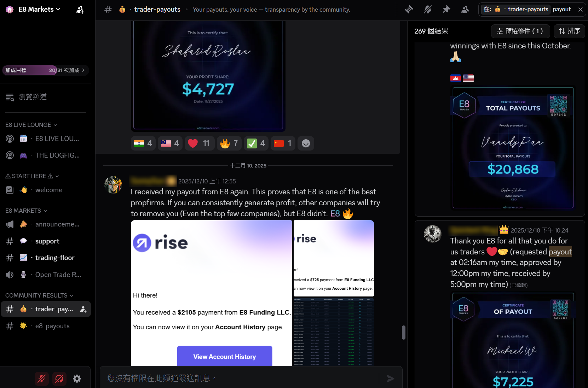Open the threads icon in channel header
Image resolution: width=588 pixels, height=388 pixels.
pos(409,10)
